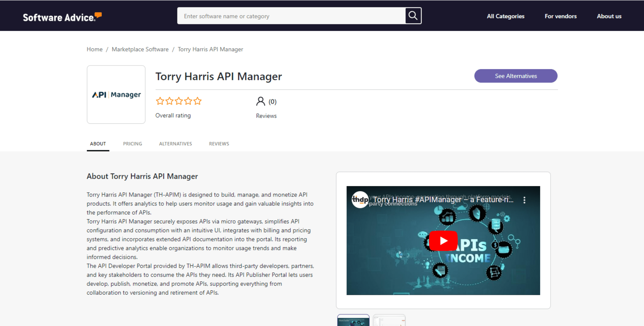Click 'About Torry Harris API Manager' heading
644x326 pixels.
pyautogui.click(x=142, y=176)
